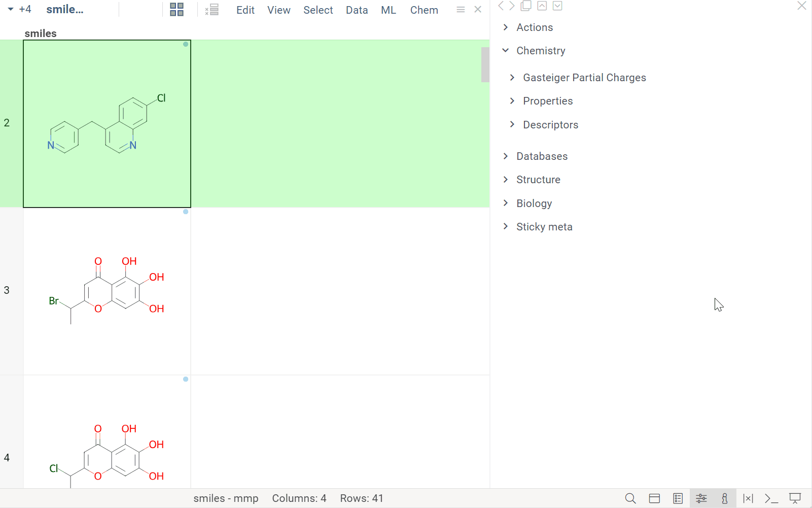Click the window layout icon in status bar
The image size is (812, 508).
[654, 498]
